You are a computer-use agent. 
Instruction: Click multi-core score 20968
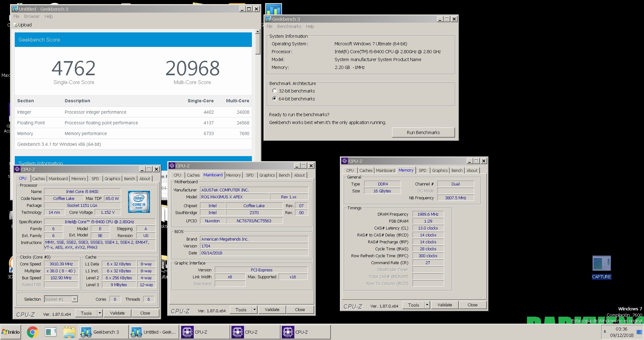pos(192,68)
